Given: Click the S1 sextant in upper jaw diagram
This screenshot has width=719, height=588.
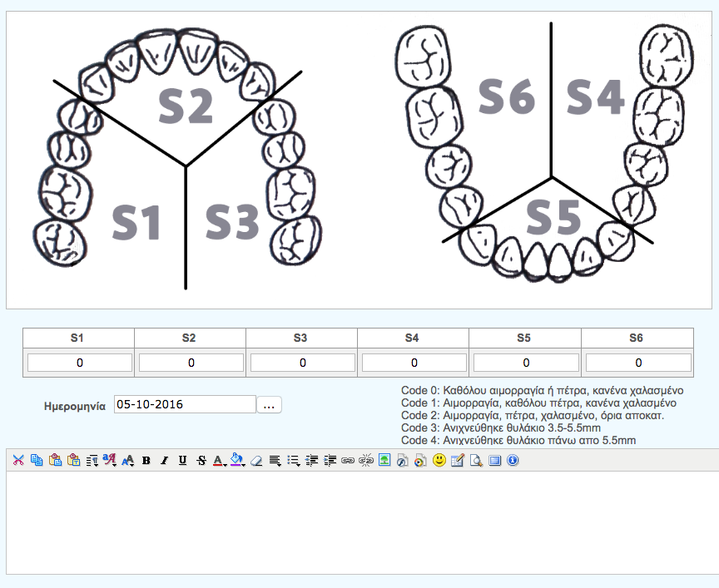Looking at the screenshot, I should point(136,223).
